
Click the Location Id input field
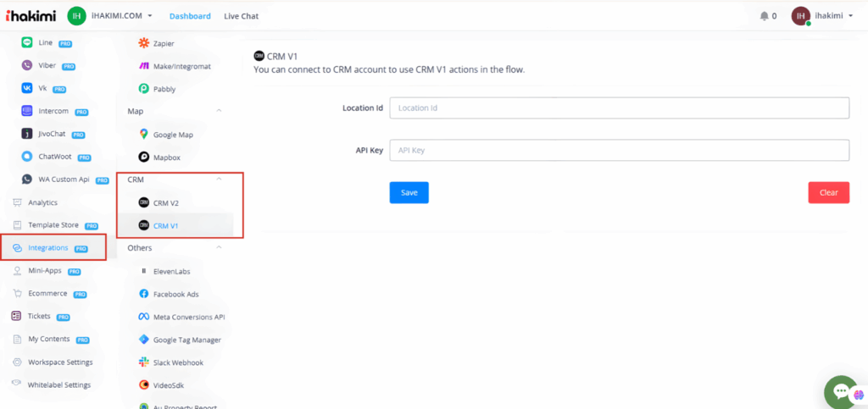tap(619, 108)
